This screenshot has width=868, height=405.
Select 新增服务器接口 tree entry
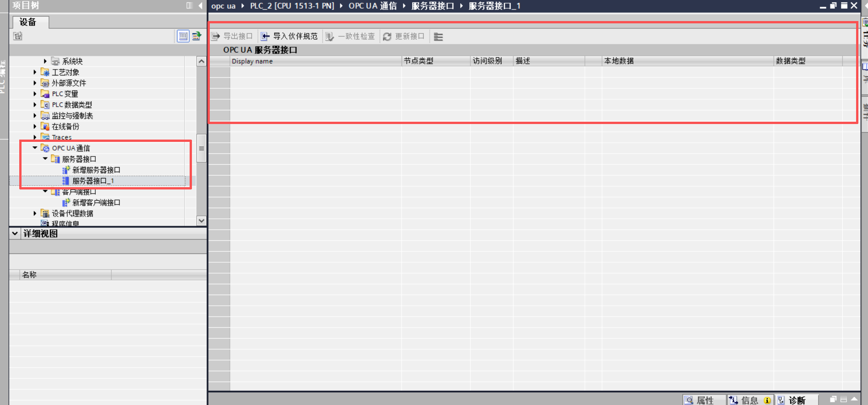[x=96, y=170]
